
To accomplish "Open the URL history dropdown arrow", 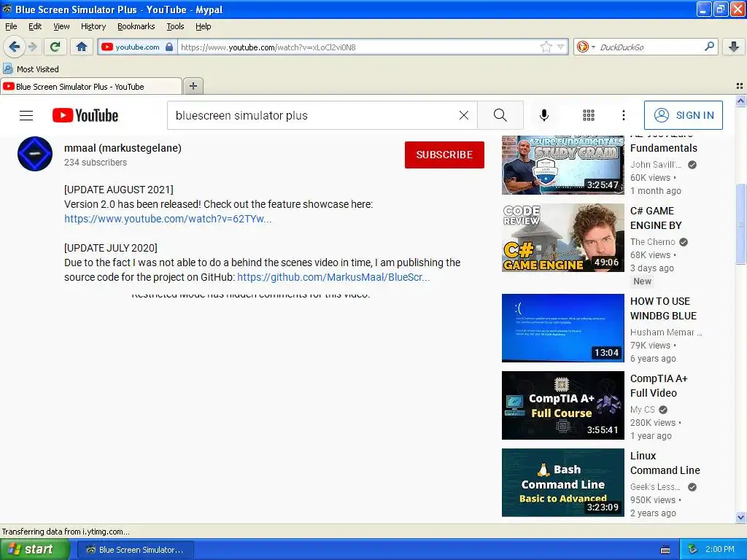I will pos(561,47).
